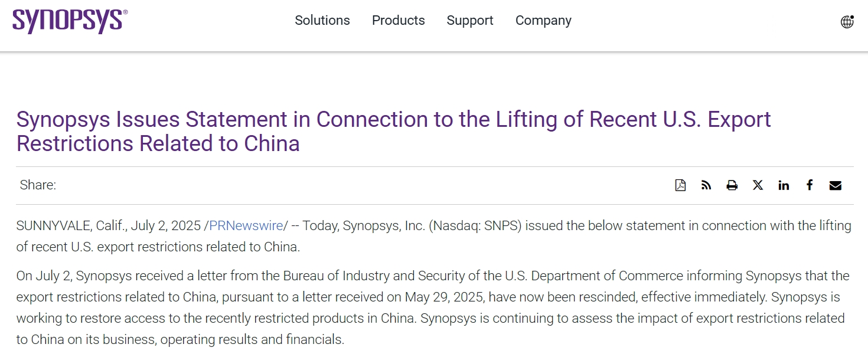The image size is (868, 354).
Task: Share the article on LinkedIn
Action: [784, 185]
